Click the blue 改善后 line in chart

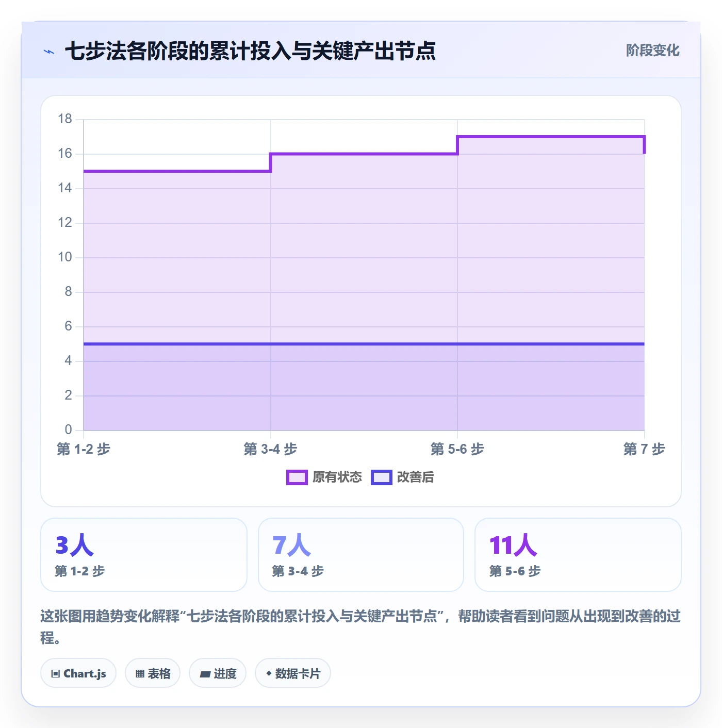pos(364,344)
